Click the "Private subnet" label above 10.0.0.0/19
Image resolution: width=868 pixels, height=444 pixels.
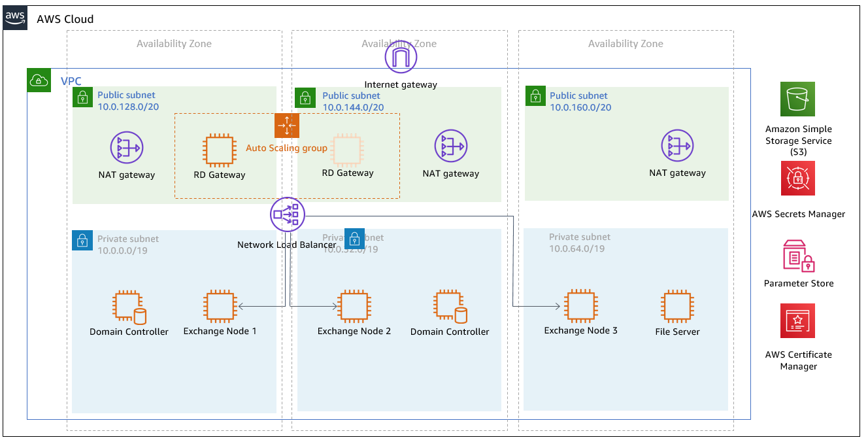pos(128,239)
